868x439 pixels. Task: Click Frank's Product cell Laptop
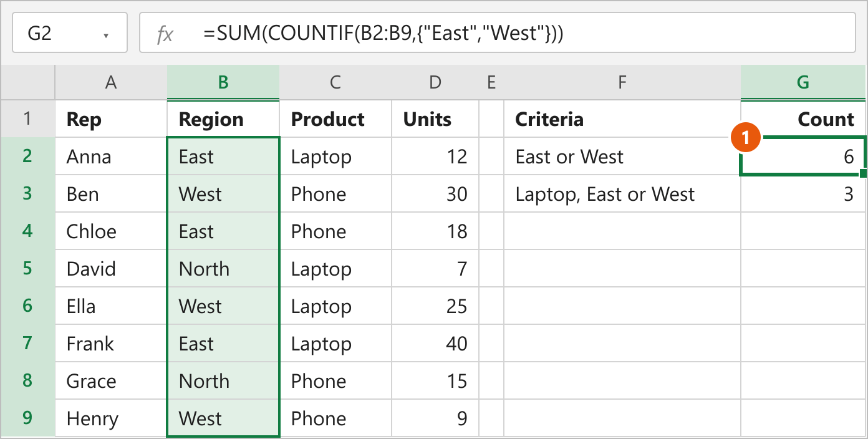[335, 343]
